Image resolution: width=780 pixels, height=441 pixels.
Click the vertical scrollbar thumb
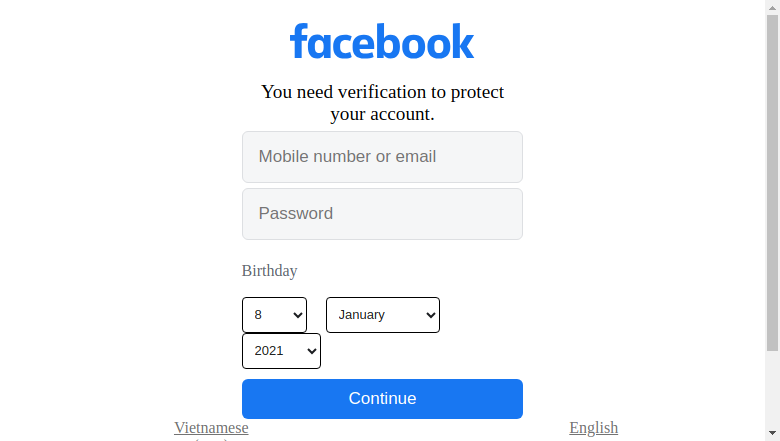pos(772,183)
